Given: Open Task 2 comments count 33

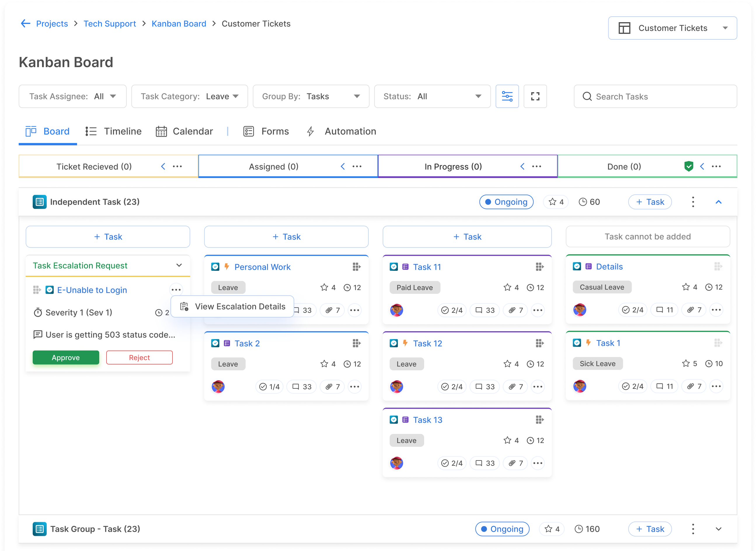Looking at the screenshot, I should pos(302,387).
